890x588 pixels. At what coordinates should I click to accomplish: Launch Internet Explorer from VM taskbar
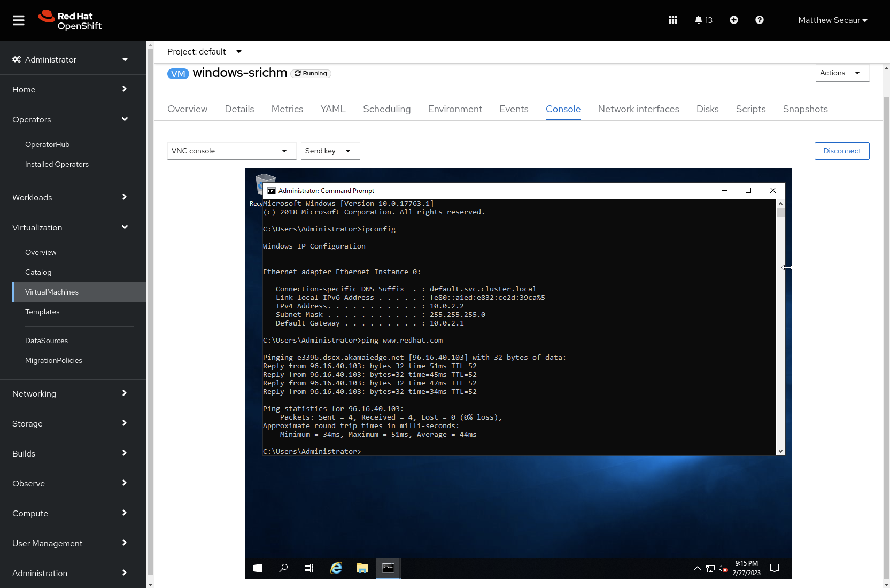[x=336, y=568]
